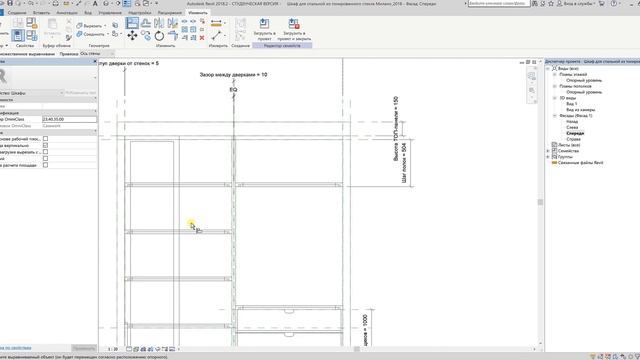Open the Назад elevation view
Image resolution: width=640 pixels, height=360 pixels.
pos(572,121)
